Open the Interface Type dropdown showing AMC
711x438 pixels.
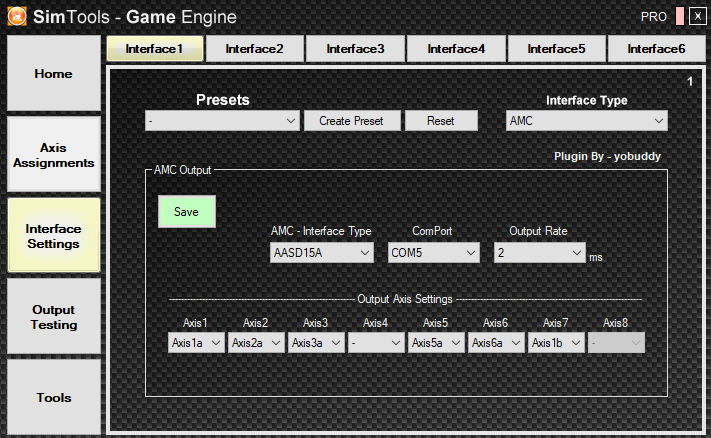coord(586,121)
